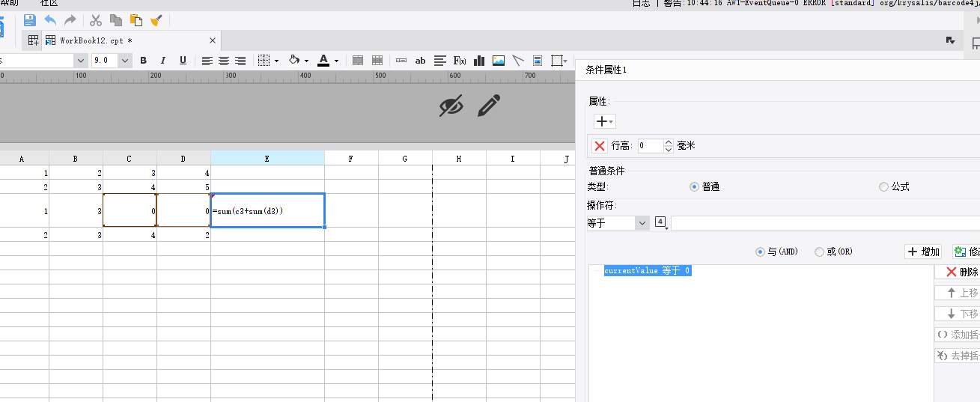Select the 或(OR) radio button
Screen dimensions: 980x402
tap(819, 252)
